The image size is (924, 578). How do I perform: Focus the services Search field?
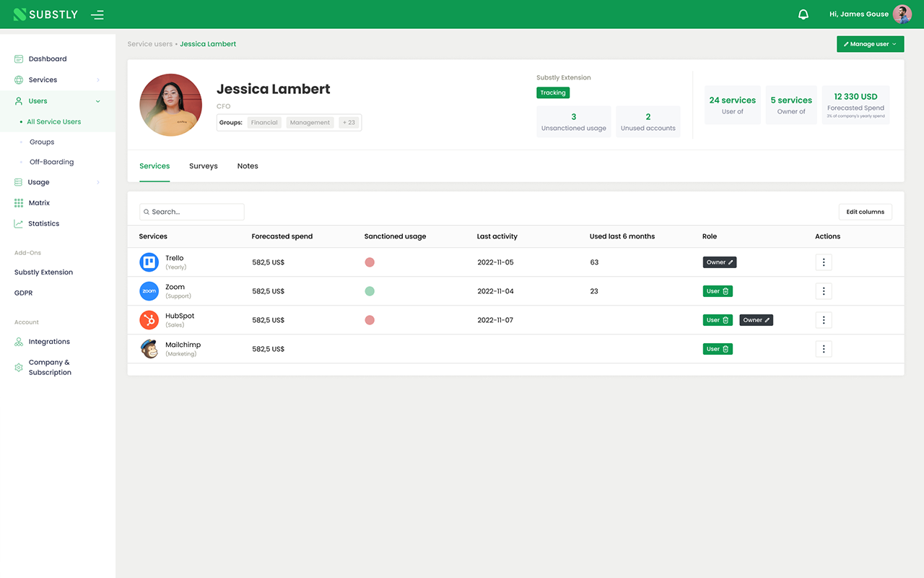[x=192, y=212]
